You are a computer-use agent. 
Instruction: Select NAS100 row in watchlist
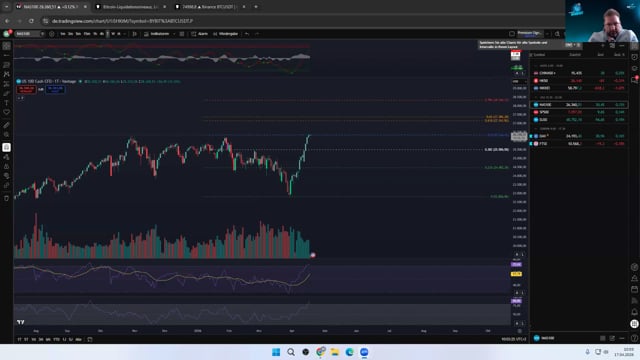(578, 105)
